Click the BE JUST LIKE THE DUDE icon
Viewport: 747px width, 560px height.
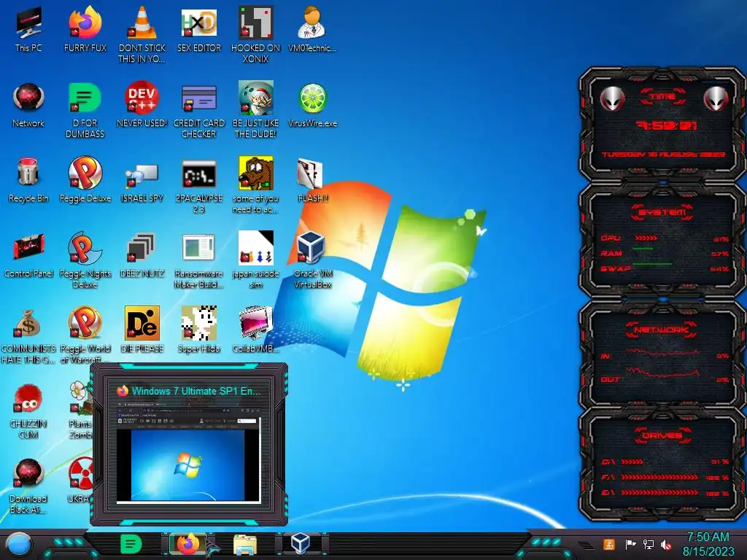click(256, 97)
